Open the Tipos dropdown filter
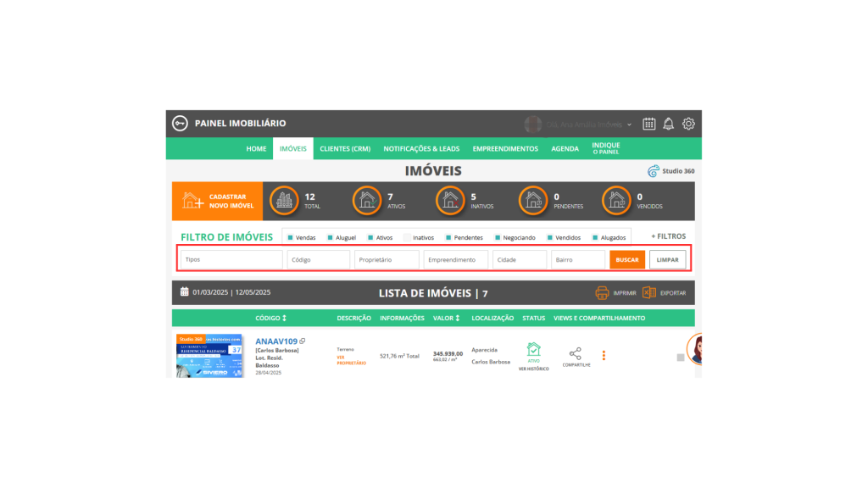 tap(231, 260)
